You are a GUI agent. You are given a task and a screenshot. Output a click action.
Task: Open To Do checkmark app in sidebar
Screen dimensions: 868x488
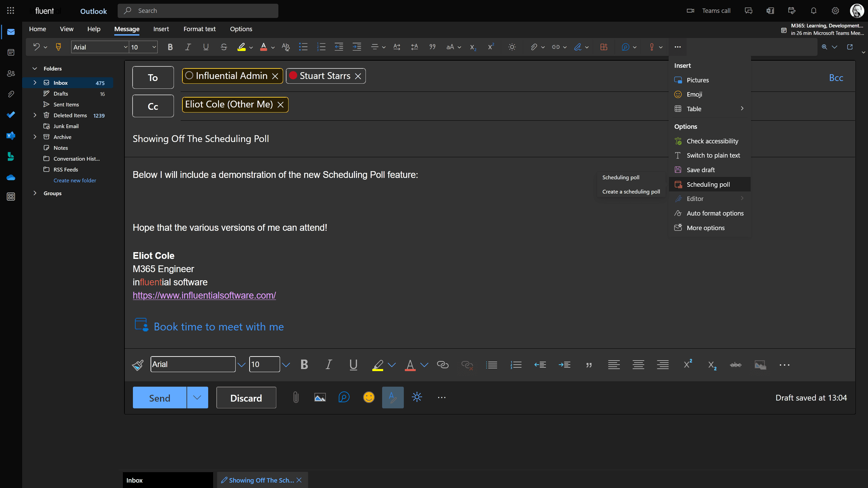[11, 115]
